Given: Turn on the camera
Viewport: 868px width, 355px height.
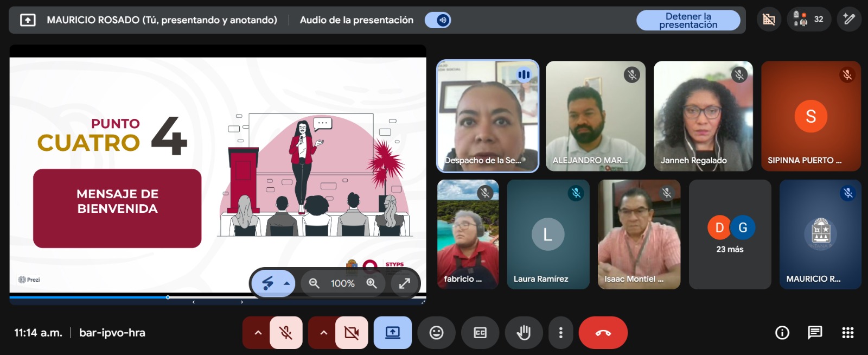Looking at the screenshot, I should coord(352,333).
